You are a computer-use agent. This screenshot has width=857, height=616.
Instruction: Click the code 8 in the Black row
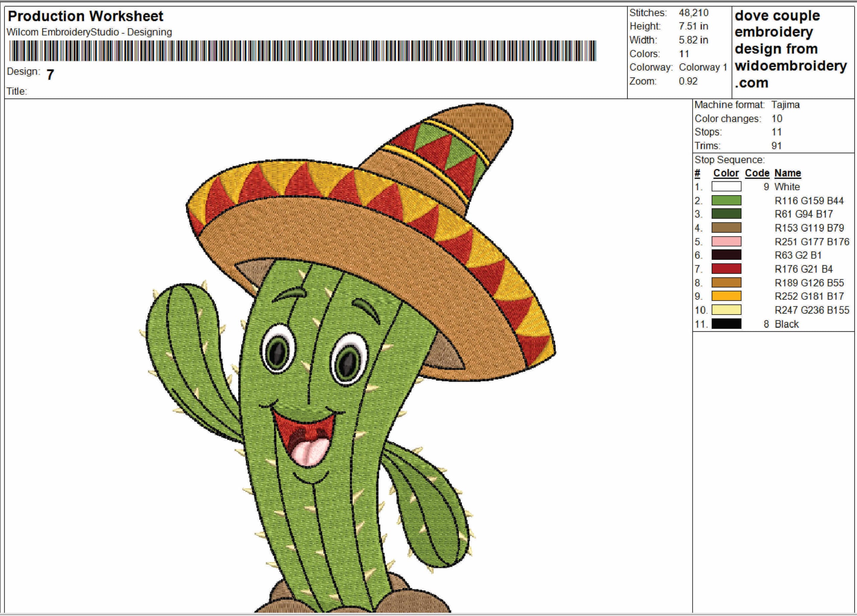click(x=766, y=324)
